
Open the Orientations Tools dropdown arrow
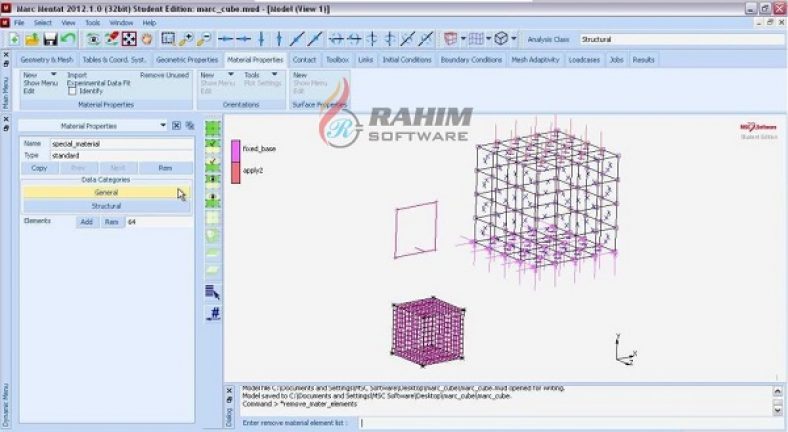click(274, 74)
